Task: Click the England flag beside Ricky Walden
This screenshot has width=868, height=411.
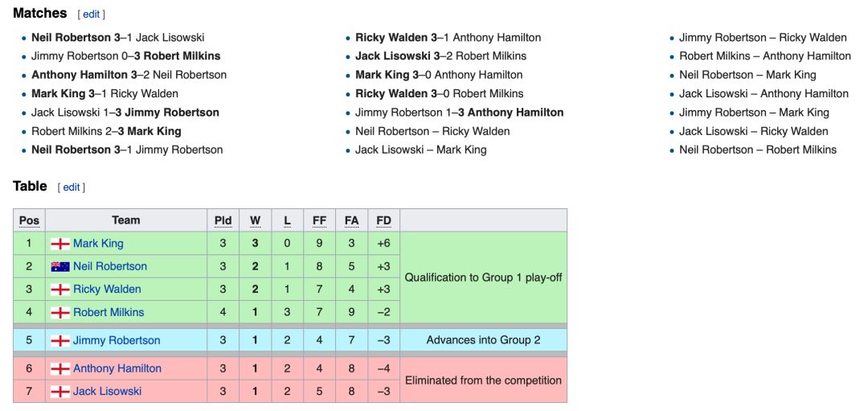Action: (x=60, y=290)
